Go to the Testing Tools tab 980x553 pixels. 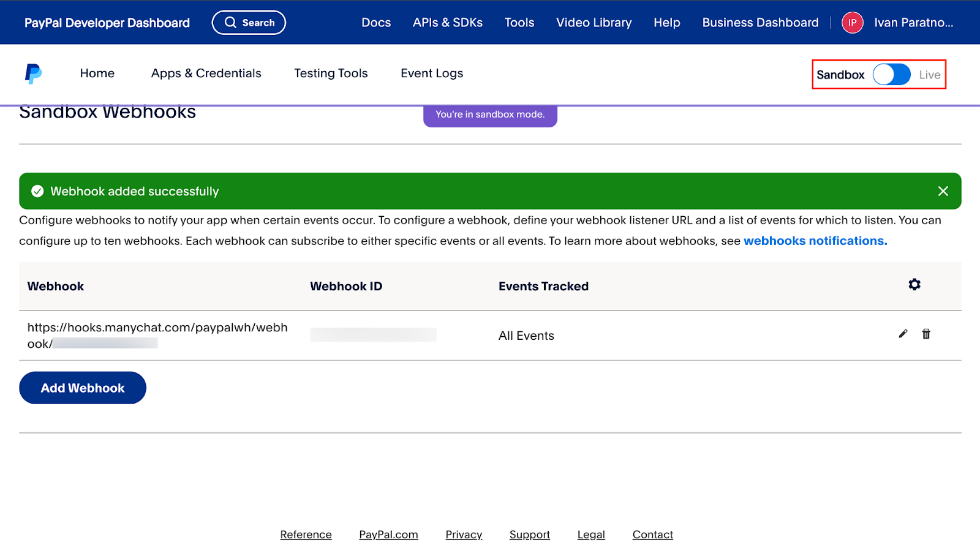pos(331,73)
